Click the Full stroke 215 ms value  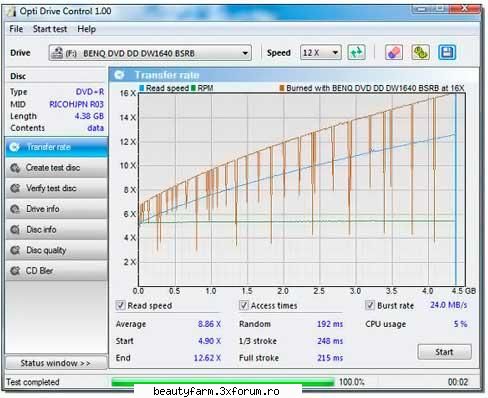point(330,358)
